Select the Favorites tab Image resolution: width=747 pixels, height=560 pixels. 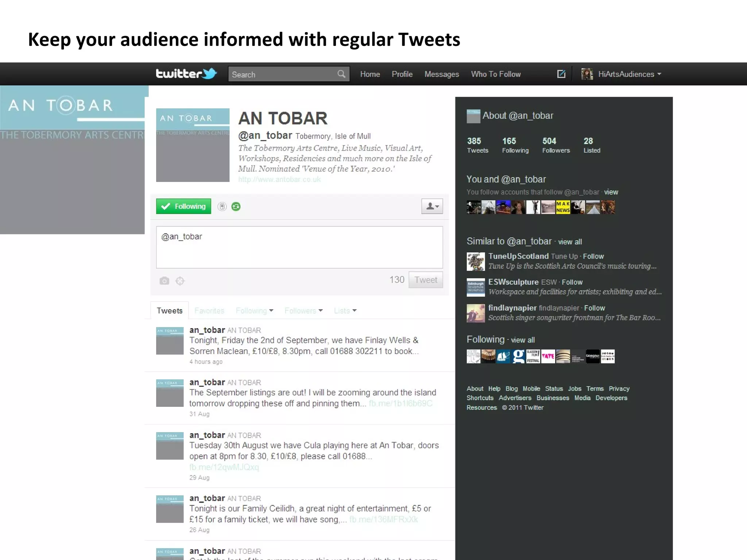tap(209, 311)
